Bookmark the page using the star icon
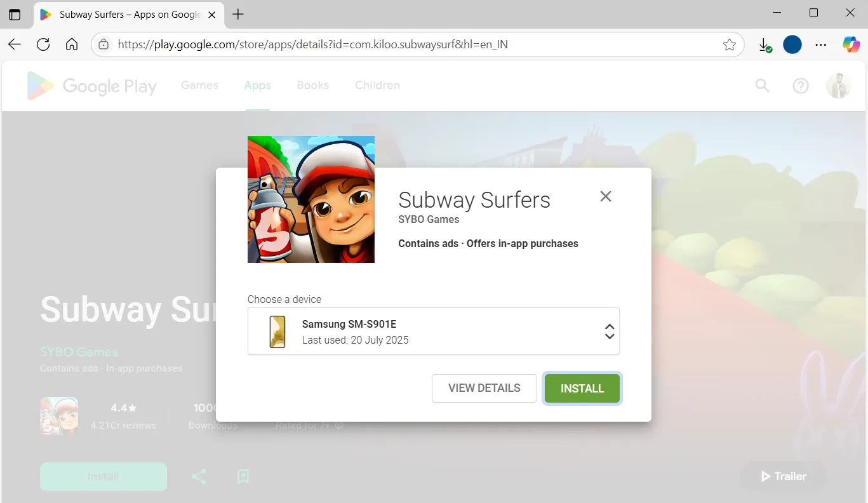This screenshot has width=868, height=503. (x=729, y=44)
